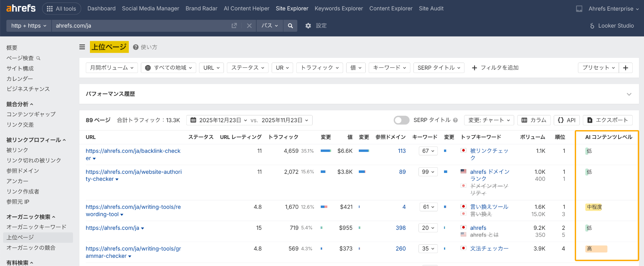Image resolution: width=644 pixels, height=266 pixels.
Task: Clear the URL field with X icon
Action: [249, 26]
